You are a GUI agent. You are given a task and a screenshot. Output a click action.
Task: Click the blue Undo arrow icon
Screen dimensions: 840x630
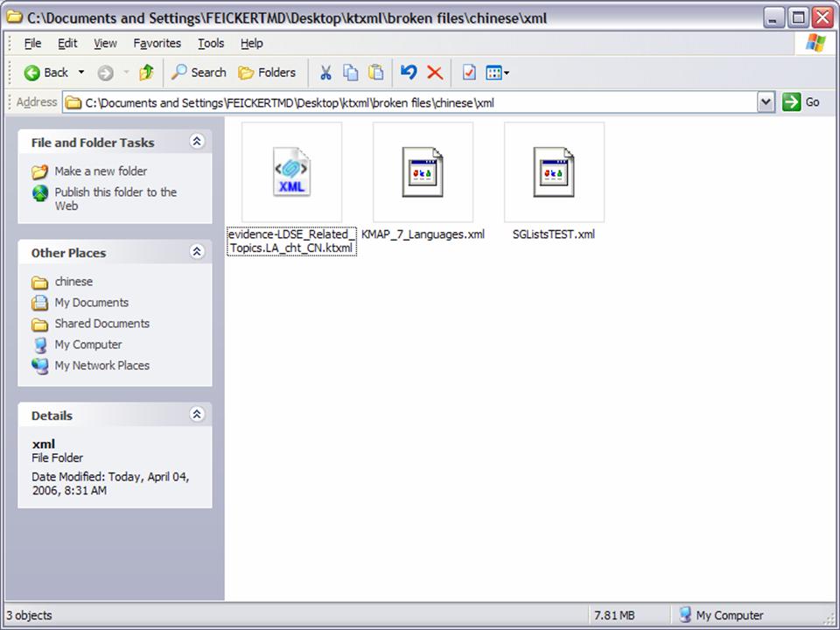coord(409,73)
